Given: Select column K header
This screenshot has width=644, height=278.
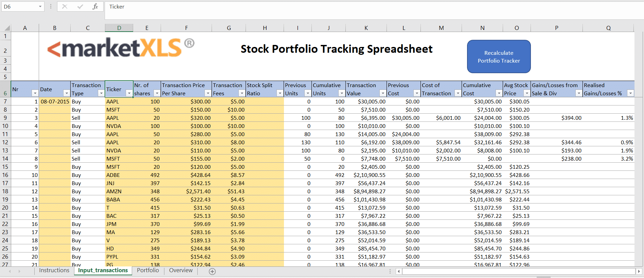Looking at the screenshot, I should pyautogui.click(x=366, y=28).
